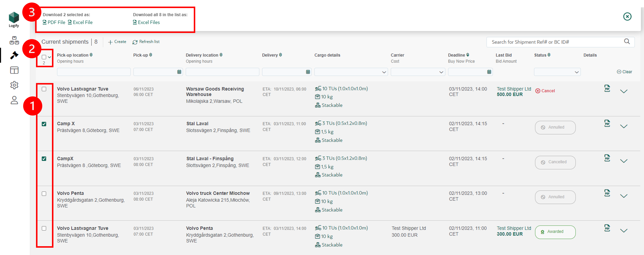This screenshot has height=255, width=644.
Task: Click Create new shipment
Action: click(117, 42)
